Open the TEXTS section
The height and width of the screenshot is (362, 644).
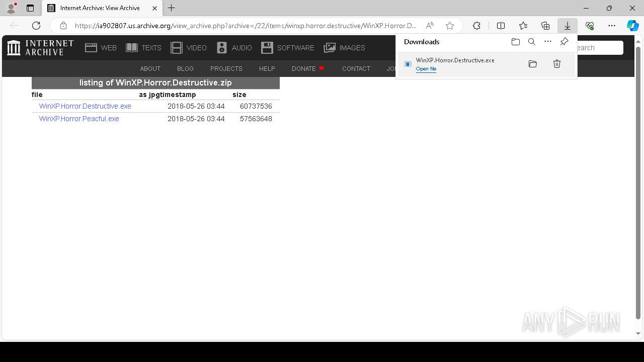[x=143, y=48]
